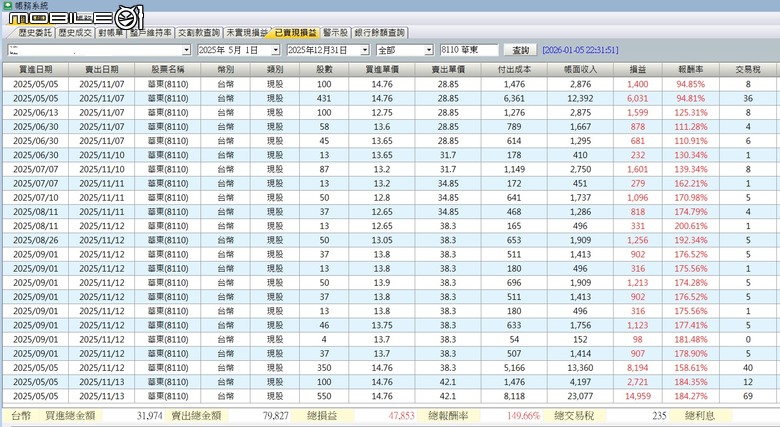Image resolution: width=780 pixels, height=427 pixels.
Task: Switch to the 未實現損益 tab
Action: (x=247, y=33)
